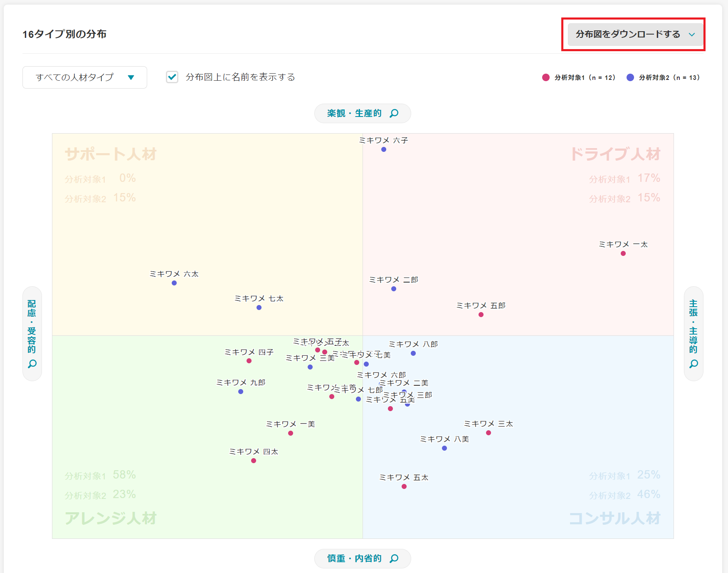Click the ドライブ人材 quadrant heading
728x573 pixels.
(x=615, y=154)
